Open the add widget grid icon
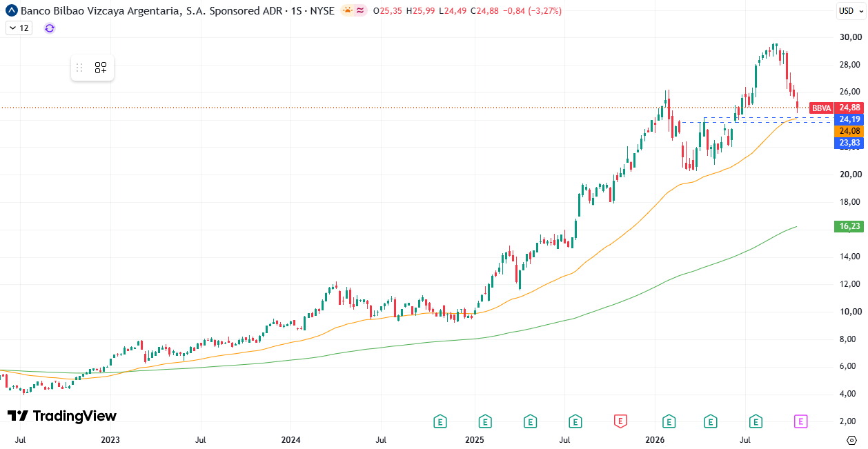The height and width of the screenshot is (449, 868). [x=101, y=68]
